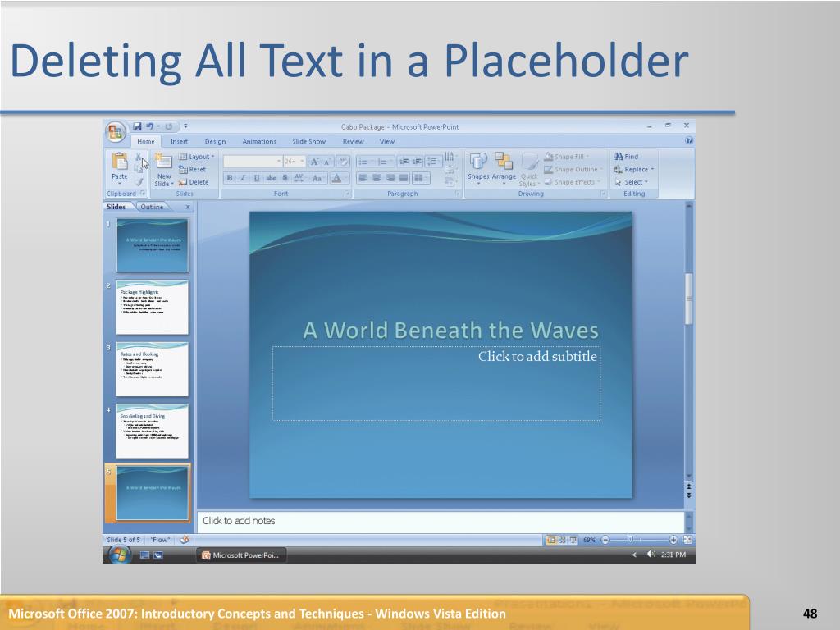The image size is (840, 630).
Task: Open Quick Styles gallery
Action: pos(529,170)
